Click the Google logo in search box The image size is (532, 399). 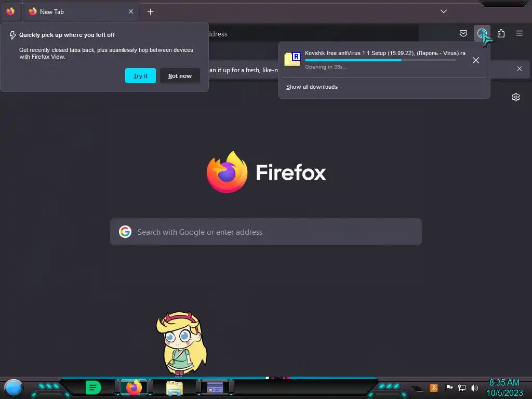pos(125,232)
